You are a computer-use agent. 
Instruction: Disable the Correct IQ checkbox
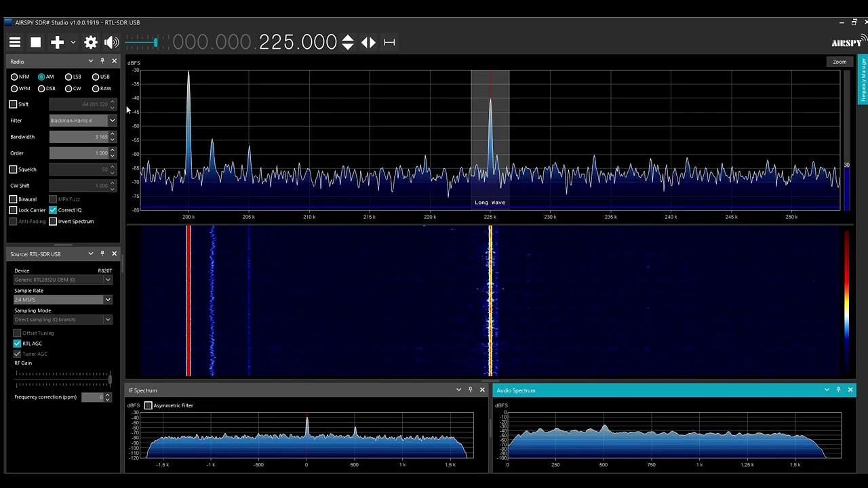pos(53,210)
